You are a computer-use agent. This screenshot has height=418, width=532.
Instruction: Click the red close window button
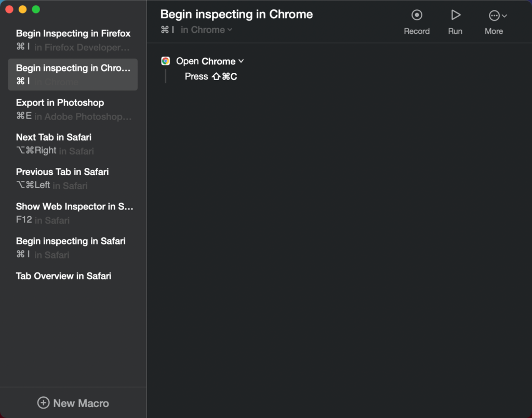(9, 9)
